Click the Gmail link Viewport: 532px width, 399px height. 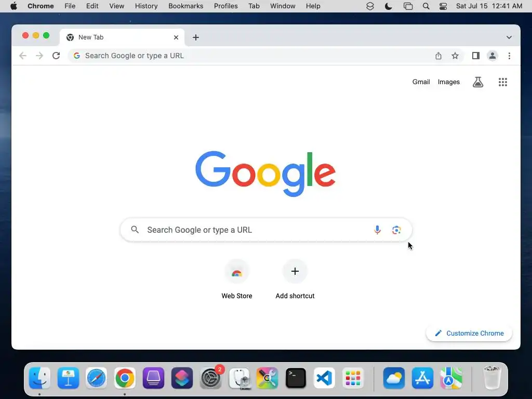[421, 82]
